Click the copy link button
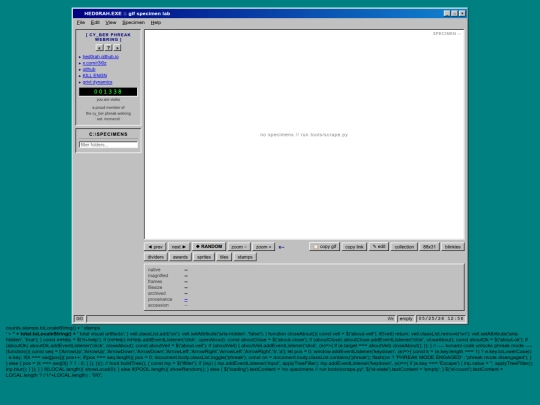540x405 pixels. [x=354, y=247]
